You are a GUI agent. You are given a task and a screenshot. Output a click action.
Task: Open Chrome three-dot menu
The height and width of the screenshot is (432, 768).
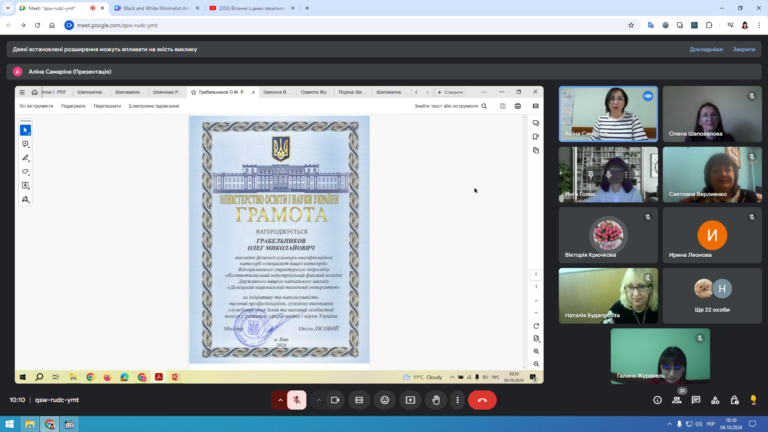click(x=759, y=25)
